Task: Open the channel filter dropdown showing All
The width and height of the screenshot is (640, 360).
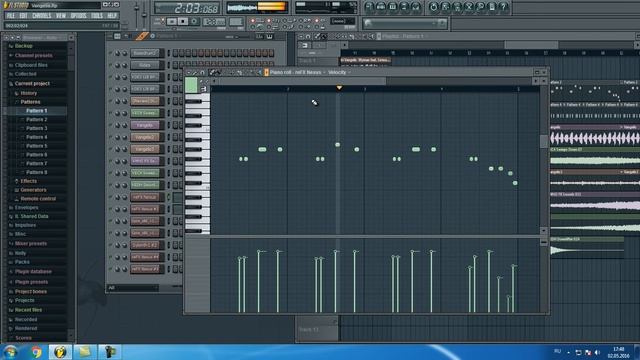Action: pyautogui.click(x=133, y=288)
